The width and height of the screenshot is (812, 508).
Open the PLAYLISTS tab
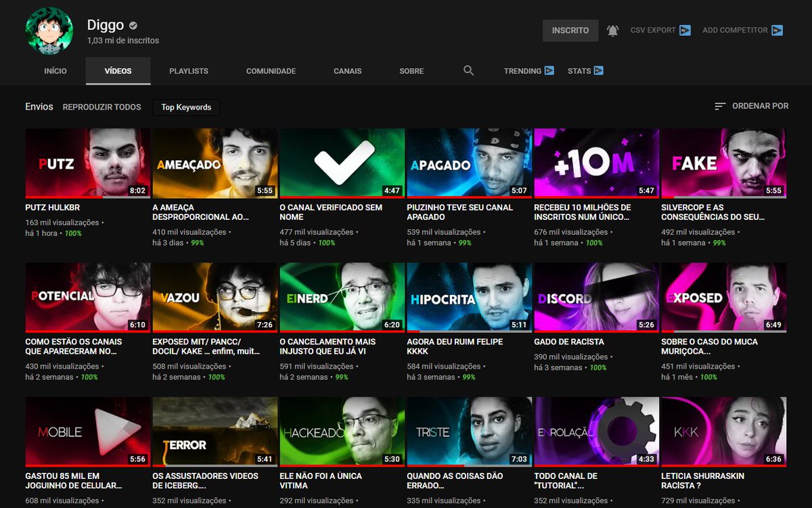(189, 71)
